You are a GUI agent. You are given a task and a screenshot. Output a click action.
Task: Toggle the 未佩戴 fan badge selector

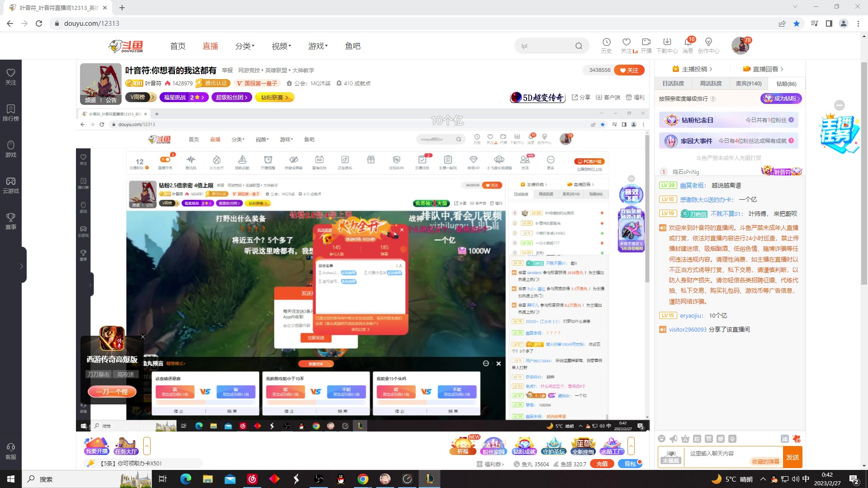pos(671,457)
